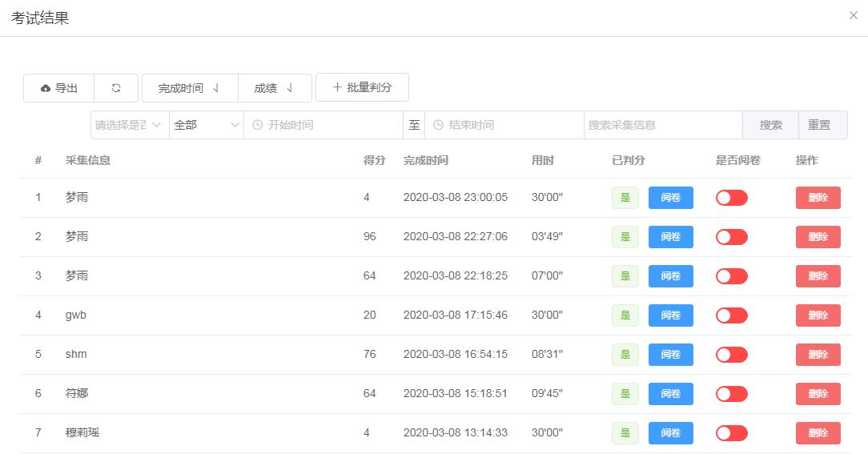
Task: Click the 重置 reset button
Action: click(822, 125)
